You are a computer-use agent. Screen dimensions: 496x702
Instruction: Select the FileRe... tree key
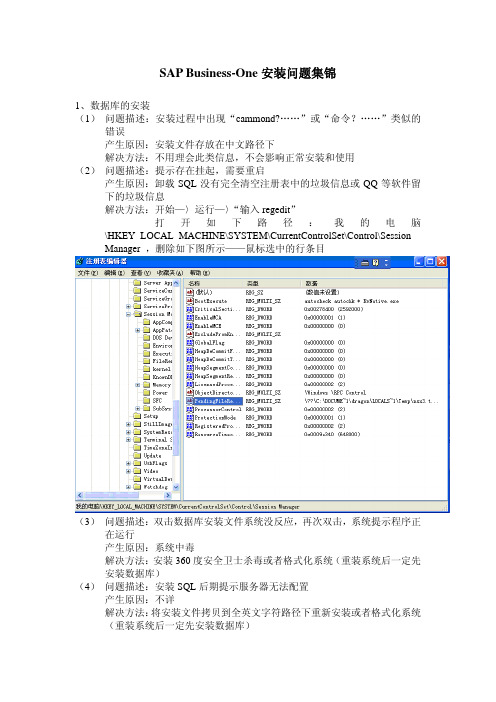coord(162,361)
